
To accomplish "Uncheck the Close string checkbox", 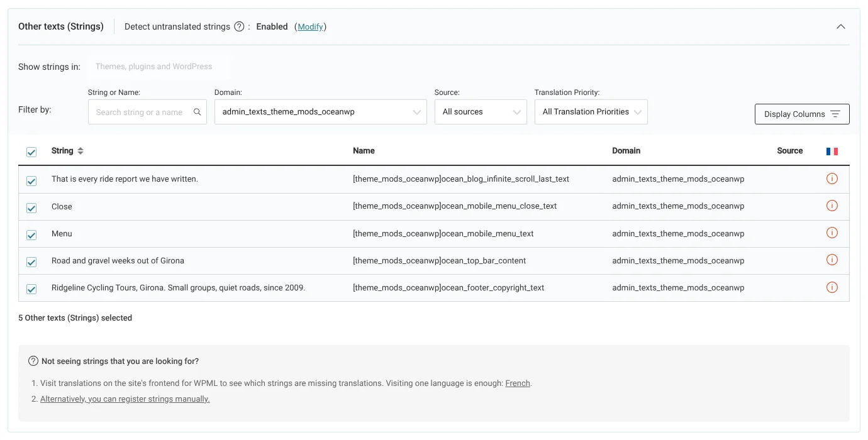I will coord(31,208).
